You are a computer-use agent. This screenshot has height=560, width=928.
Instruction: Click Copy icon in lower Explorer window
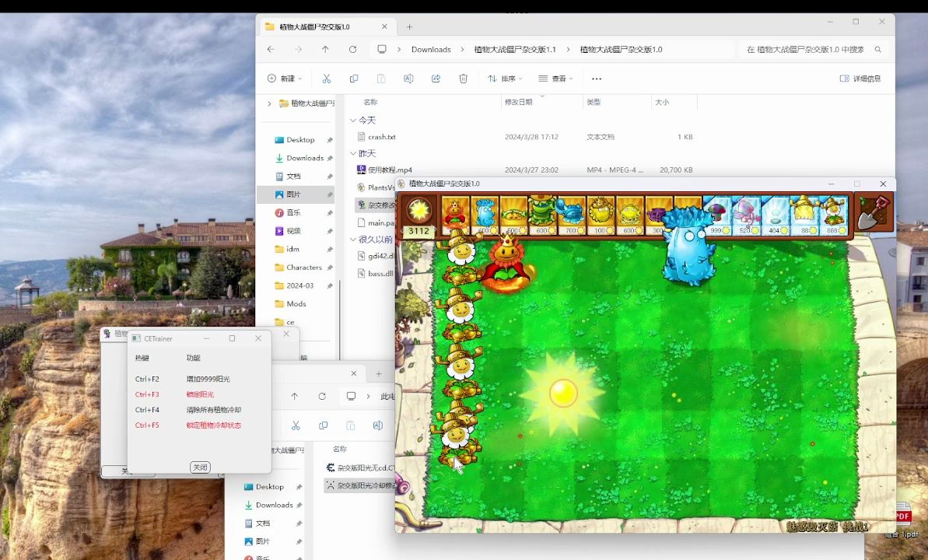click(323, 425)
